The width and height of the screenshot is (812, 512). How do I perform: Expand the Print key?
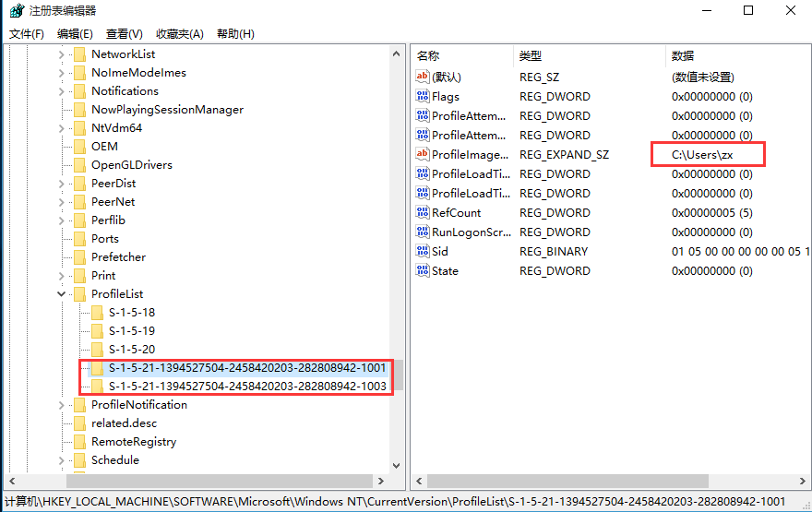click(x=61, y=276)
